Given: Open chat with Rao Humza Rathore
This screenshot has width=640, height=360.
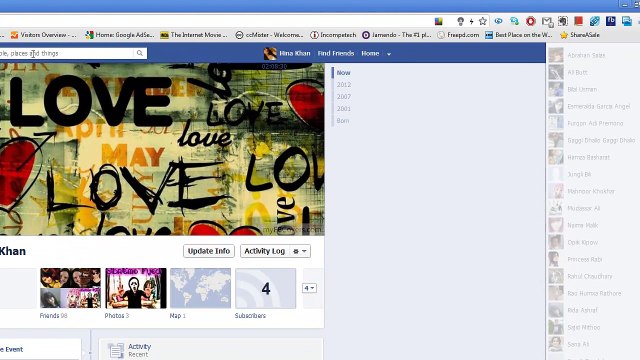Looking at the screenshot, I should [x=593, y=293].
